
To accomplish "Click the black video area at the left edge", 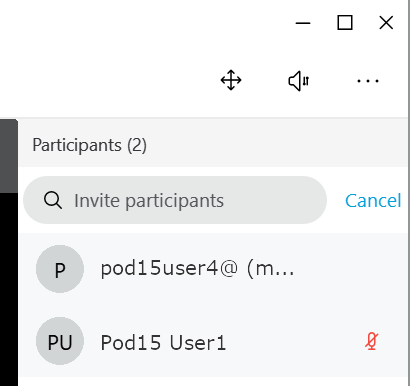I will [9, 289].
